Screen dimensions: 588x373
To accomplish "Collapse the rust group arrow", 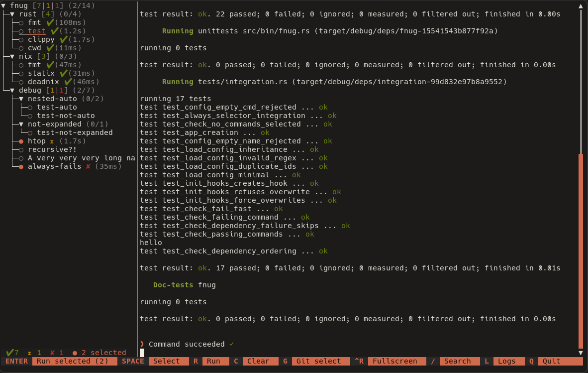I will click(12, 14).
